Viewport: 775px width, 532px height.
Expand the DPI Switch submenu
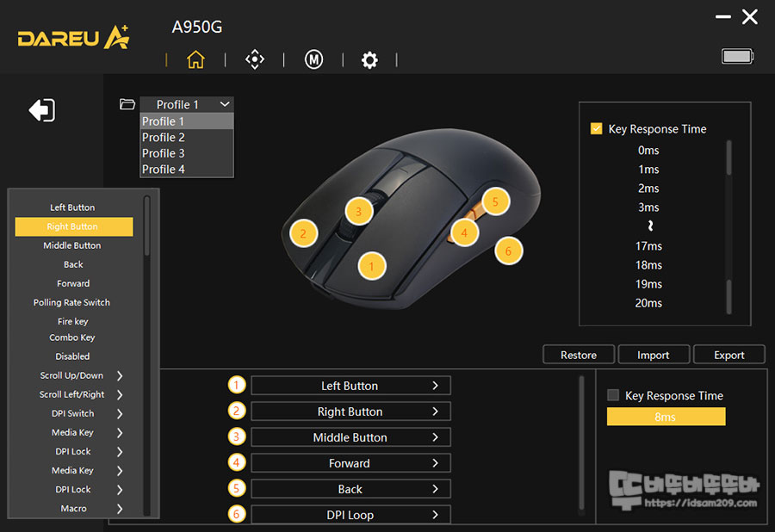click(x=120, y=414)
